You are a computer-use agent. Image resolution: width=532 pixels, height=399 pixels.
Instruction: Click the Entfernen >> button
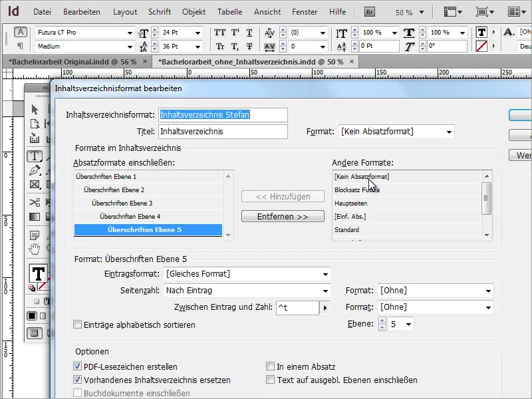pos(283,217)
